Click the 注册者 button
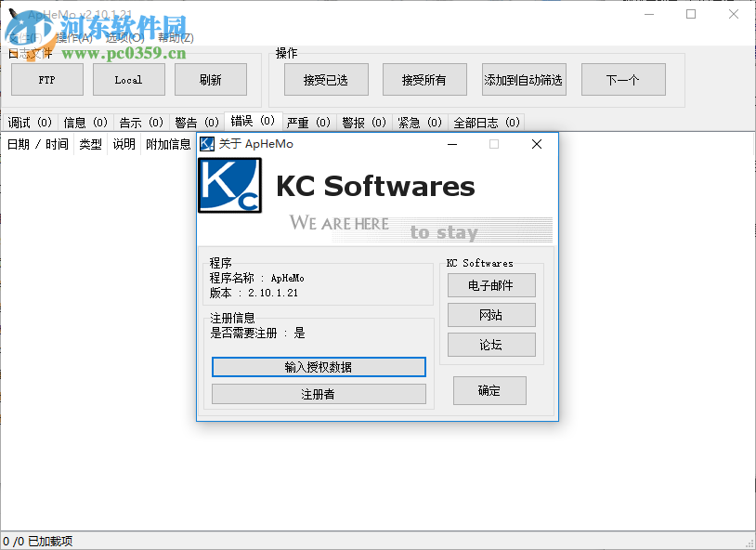This screenshot has height=550, width=756. 319,394
